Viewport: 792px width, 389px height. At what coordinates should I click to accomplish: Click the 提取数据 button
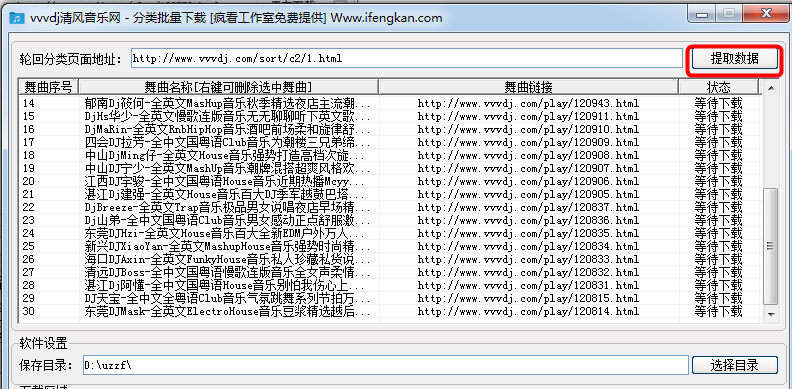coord(734,59)
